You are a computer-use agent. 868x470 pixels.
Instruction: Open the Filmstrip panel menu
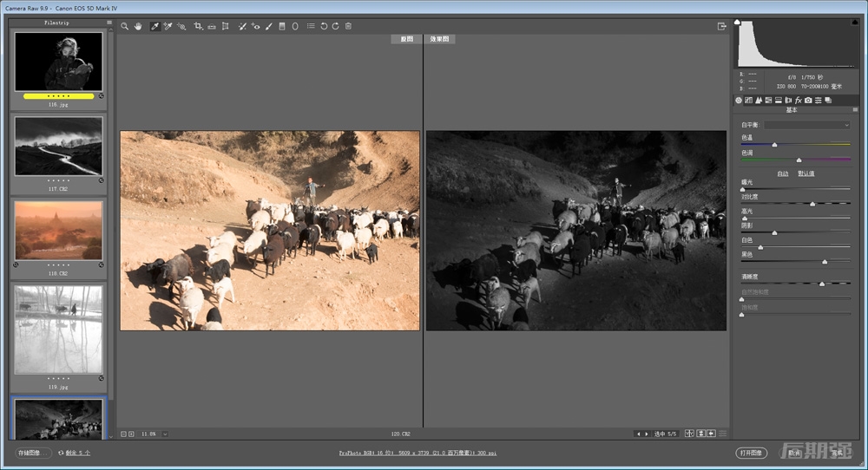click(109, 23)
